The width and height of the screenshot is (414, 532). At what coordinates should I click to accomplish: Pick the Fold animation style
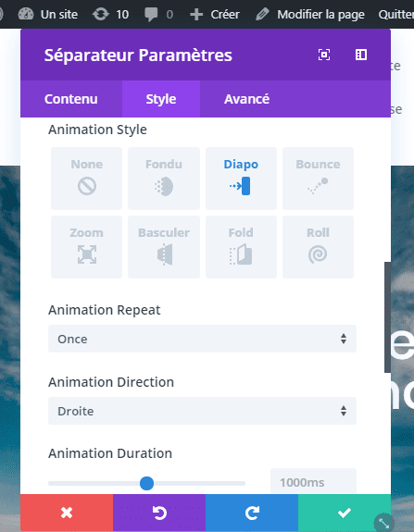[x=241, y=247]
